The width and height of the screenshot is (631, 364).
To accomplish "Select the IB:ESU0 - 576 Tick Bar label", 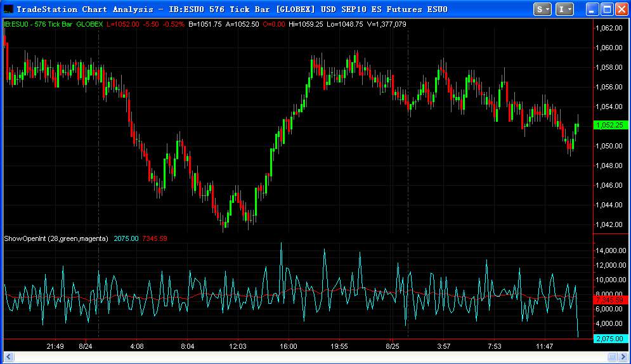I will click(x=38, y=24).
